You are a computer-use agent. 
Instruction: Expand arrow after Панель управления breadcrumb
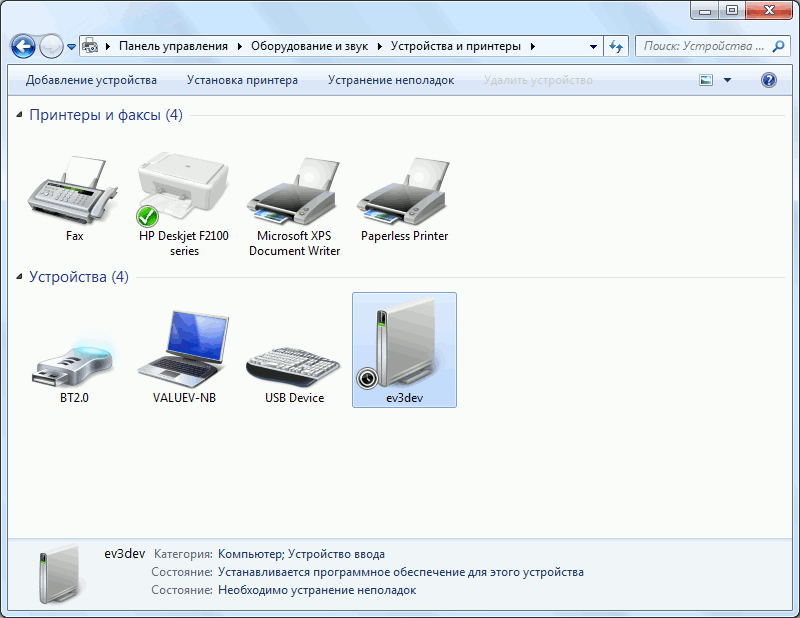239,46
